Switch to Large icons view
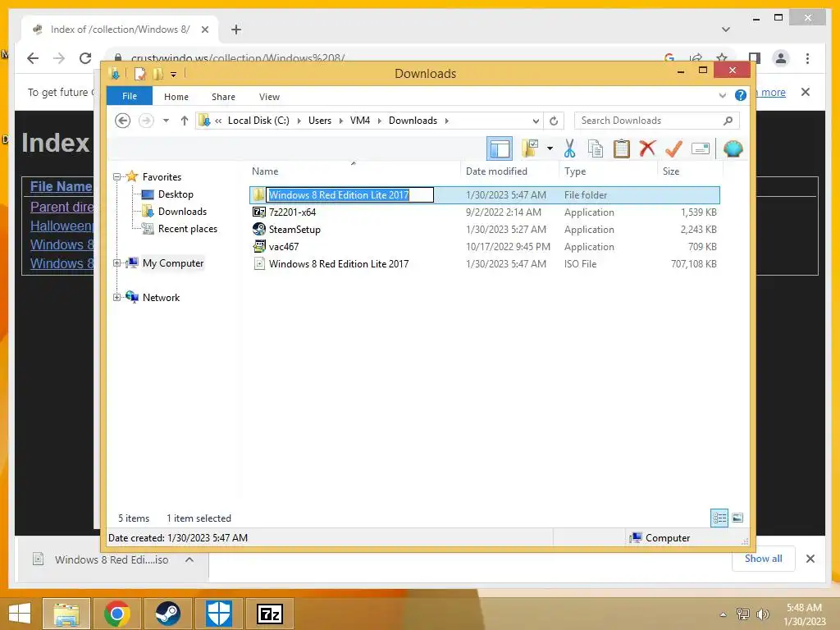The width and height of the screenshot is (840, 630). [737, 518]
